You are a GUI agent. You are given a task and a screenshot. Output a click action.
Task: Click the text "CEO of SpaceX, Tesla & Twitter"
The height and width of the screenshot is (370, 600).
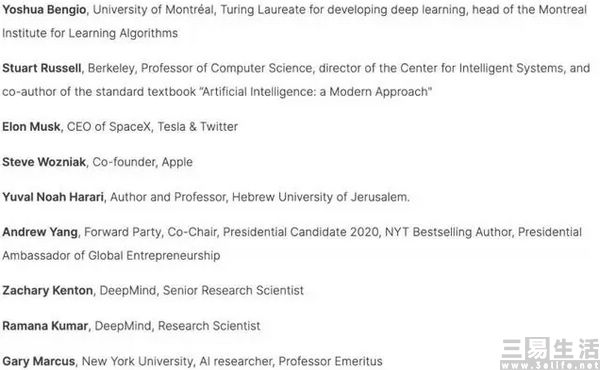coord(152,127)
